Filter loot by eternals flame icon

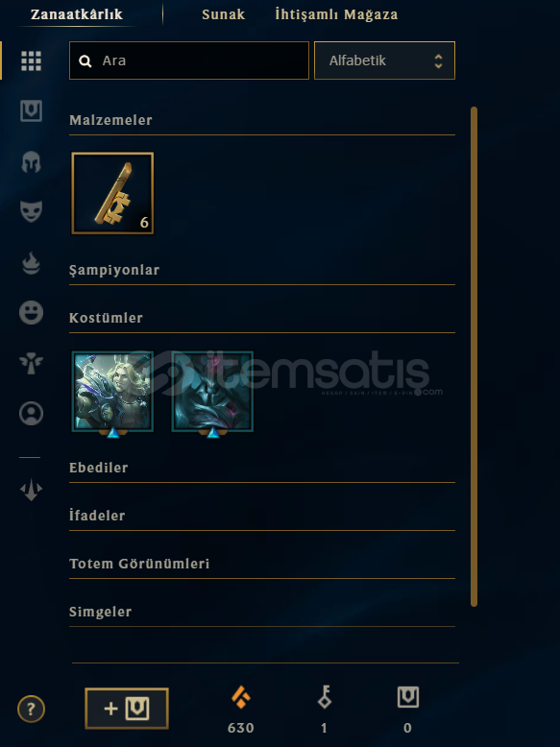(31, 263)
